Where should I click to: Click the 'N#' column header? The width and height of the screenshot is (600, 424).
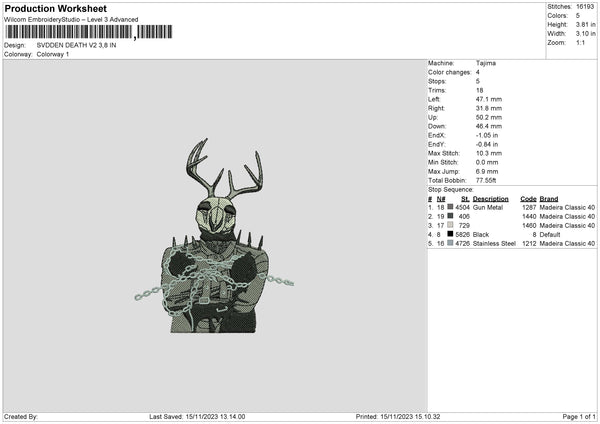point(441,199)
